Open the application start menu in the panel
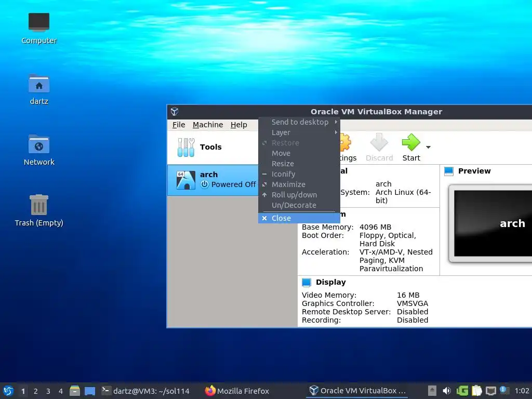Image resolution: width=532 pixels, height=399 pixels. click(8, 391)
